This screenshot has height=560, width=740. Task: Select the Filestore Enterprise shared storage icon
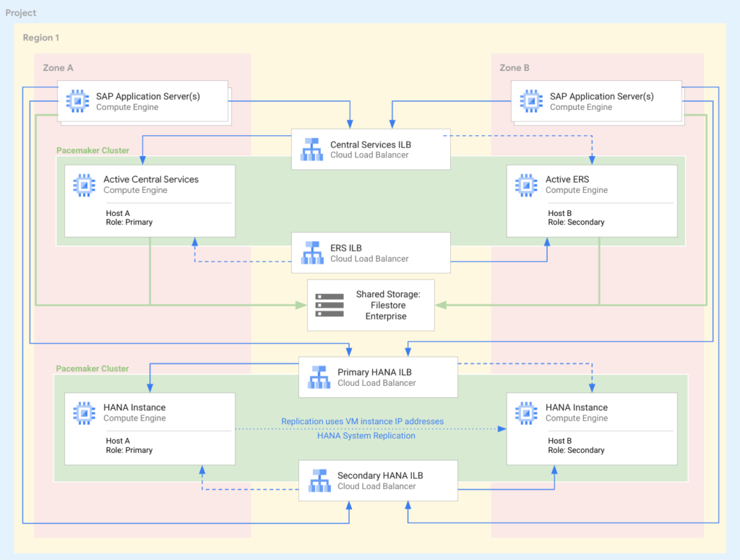click(330, 304)
